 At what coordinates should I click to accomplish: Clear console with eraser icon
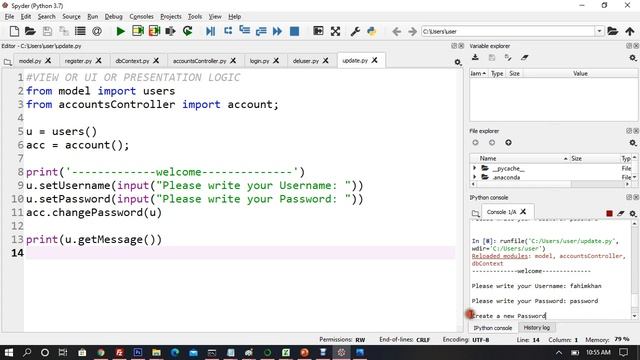(621, 213)
